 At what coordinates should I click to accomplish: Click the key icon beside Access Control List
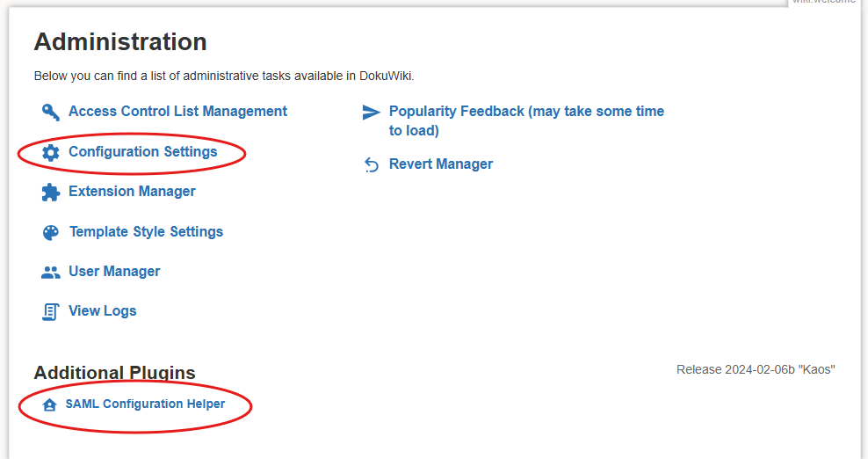[x=50, y=112]
